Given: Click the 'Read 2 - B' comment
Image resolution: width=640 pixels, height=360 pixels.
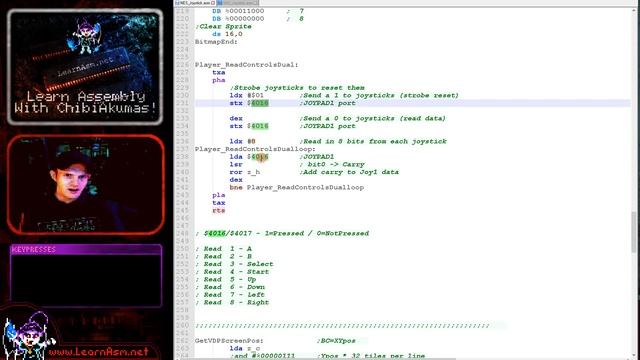Looking at the screenshot, I should (x=227, y=256).
